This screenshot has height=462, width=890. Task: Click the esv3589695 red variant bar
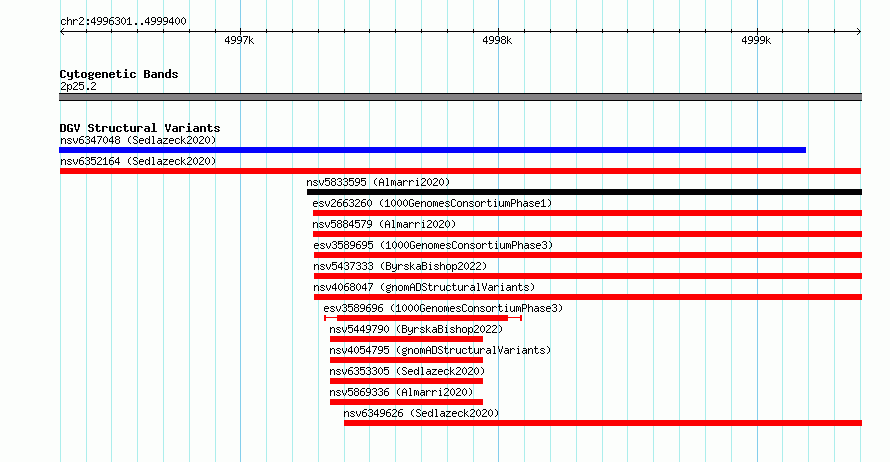587,255
